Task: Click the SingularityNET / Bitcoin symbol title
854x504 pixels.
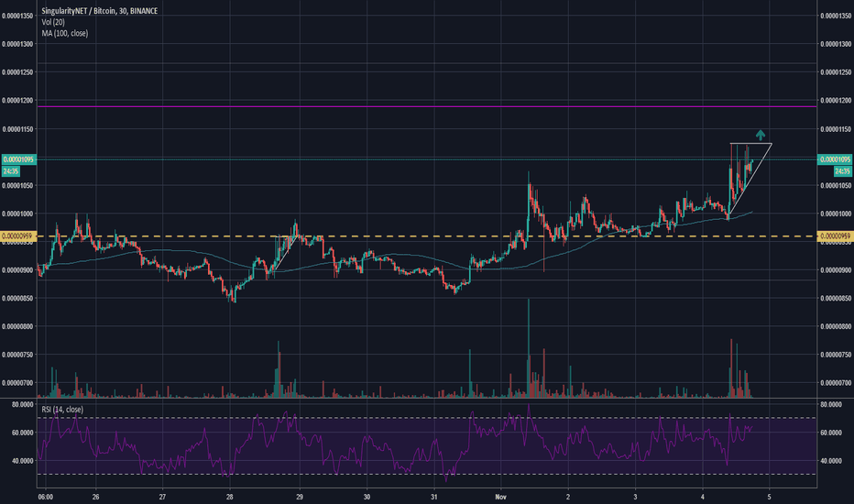Action: [99, 11]
